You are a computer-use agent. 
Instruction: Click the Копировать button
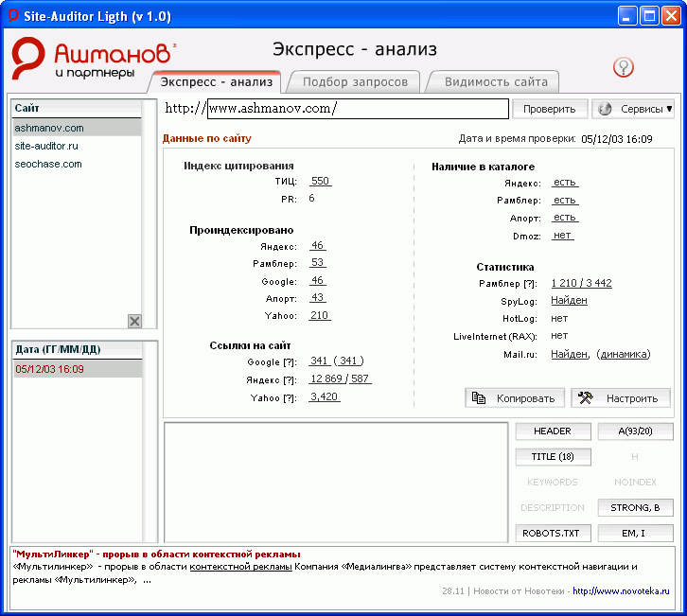[x=515, y=398]
